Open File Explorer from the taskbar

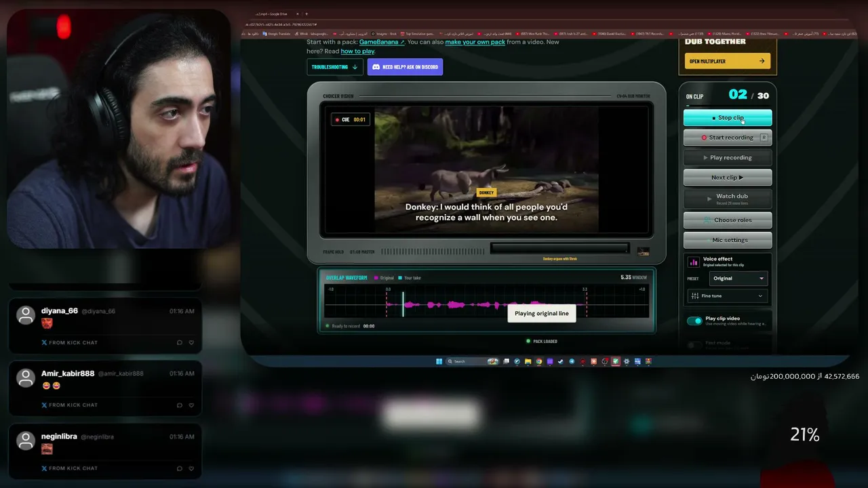[x=528, y=361]
